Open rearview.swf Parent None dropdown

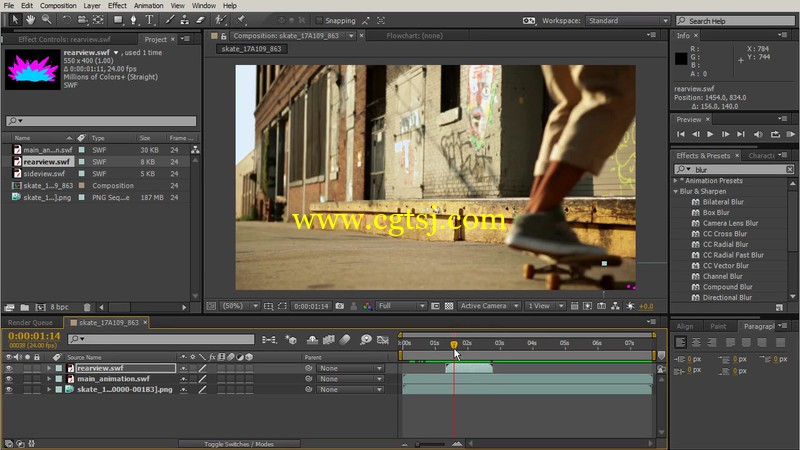[351, 368]
